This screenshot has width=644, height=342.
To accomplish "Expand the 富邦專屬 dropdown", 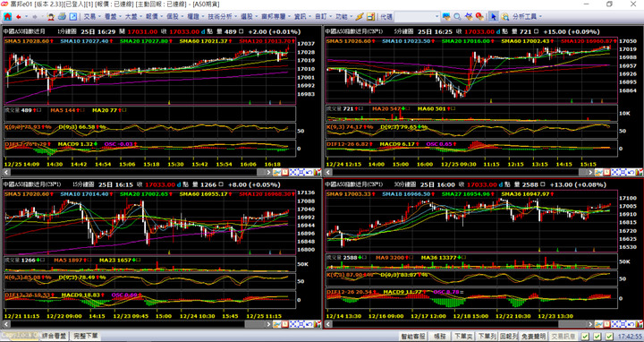I will click(289, 17).
